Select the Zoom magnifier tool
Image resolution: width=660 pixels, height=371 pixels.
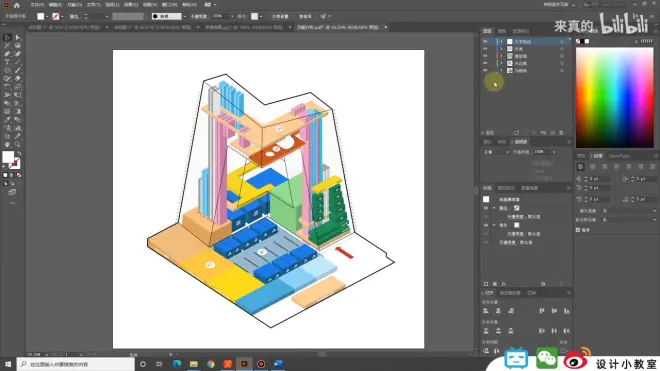[x=18, y=144]
